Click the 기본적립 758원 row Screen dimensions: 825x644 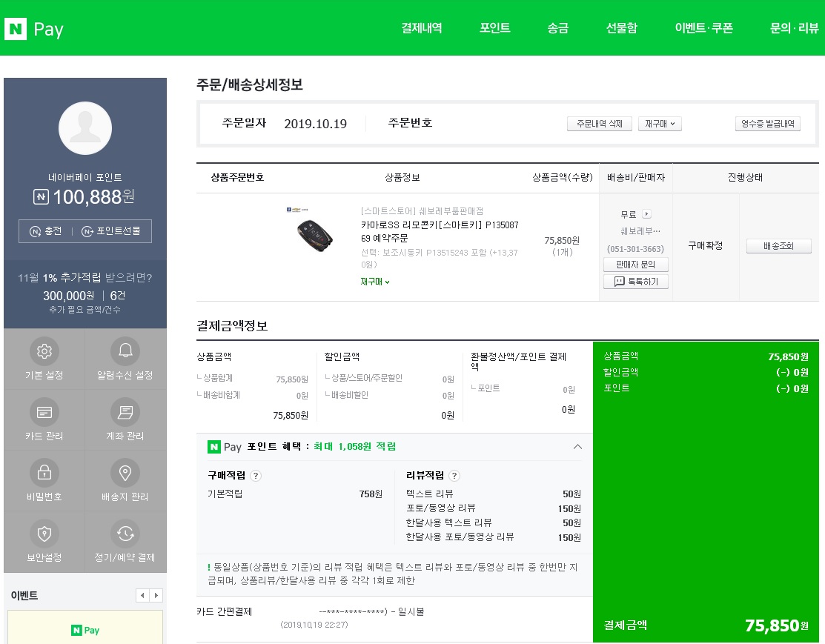(295, 494)
